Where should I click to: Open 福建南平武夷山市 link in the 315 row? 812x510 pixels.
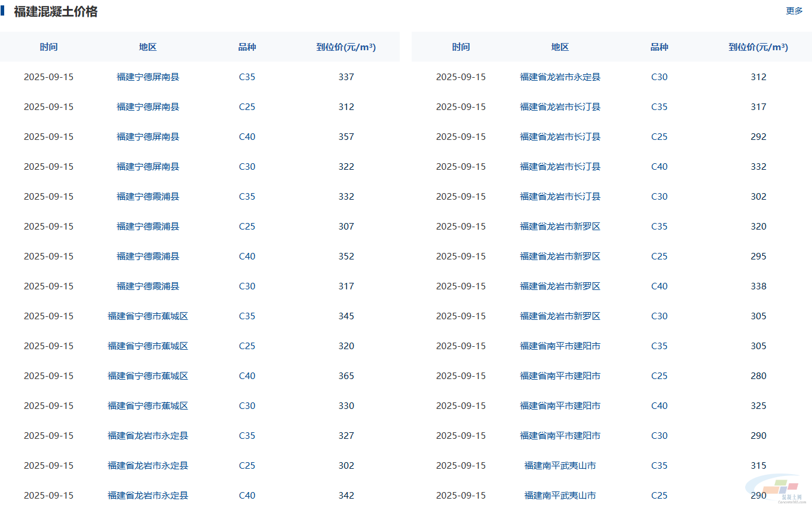pyautogui.click(x=560, y=466)
